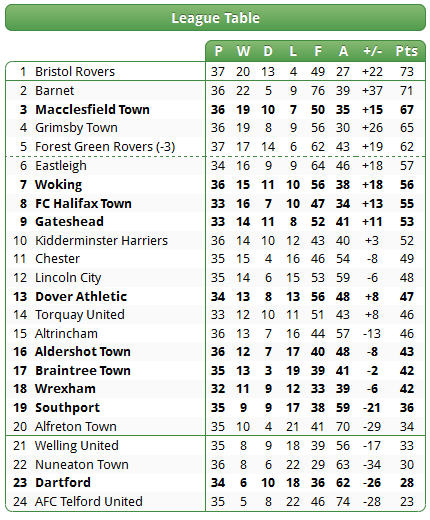
Task: Click the W column header
Action: [x=243, y=51]
